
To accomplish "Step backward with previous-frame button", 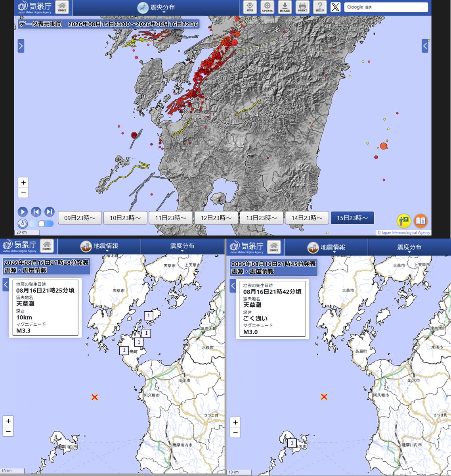I will tap(36, 212).
